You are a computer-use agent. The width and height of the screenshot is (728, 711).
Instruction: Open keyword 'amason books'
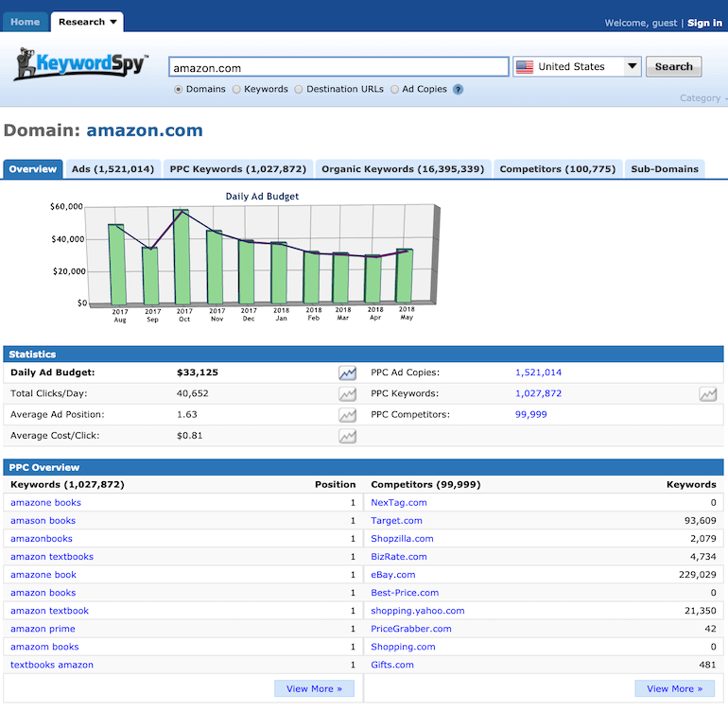43,521
